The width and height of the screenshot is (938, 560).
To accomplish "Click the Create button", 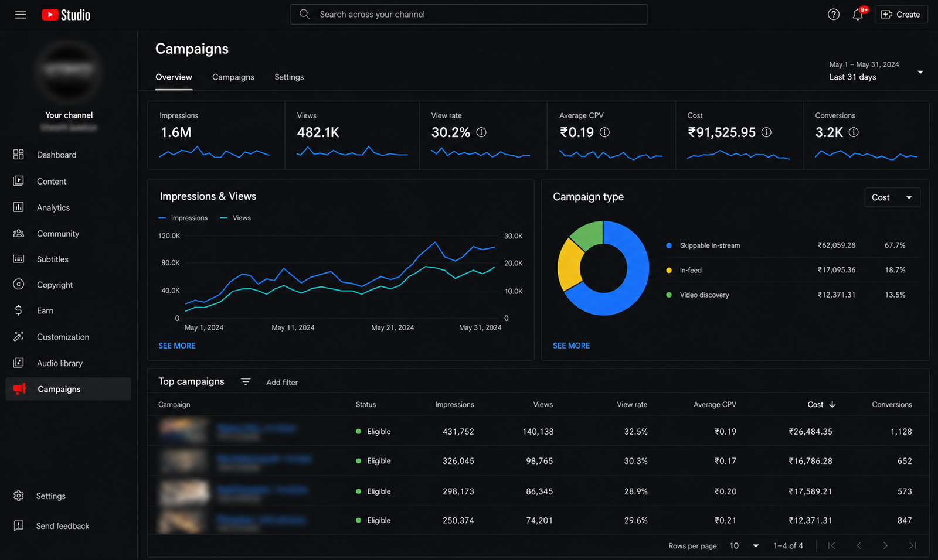I will pyautogui.click(x=901, y=15).
